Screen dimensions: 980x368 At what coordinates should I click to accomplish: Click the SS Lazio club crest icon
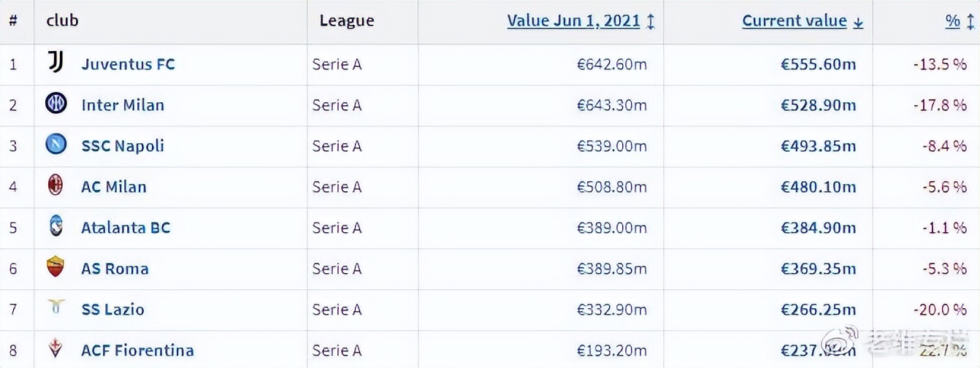pyautogui.click(x=55, y=307)
